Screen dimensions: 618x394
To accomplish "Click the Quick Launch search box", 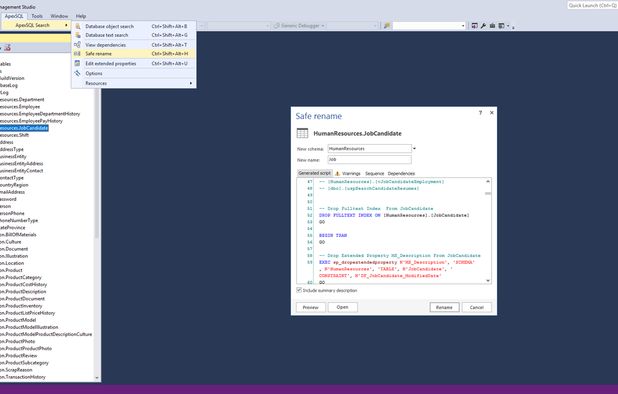I will 592,6.
